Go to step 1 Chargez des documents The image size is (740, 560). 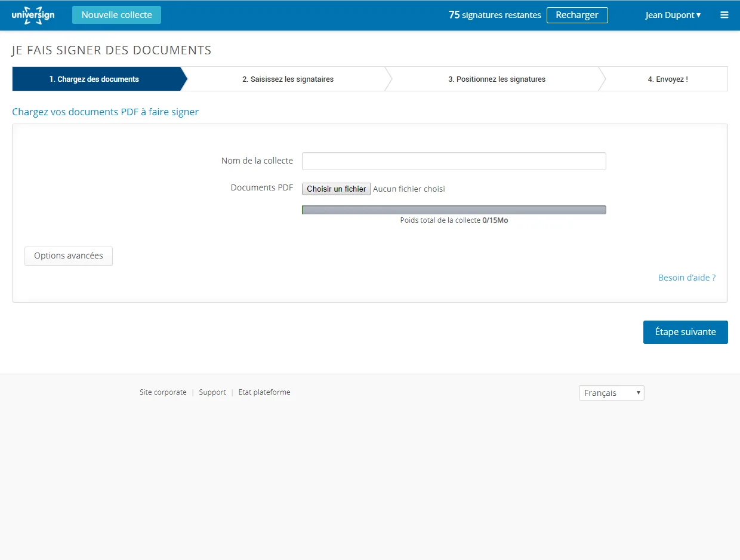pyautogui.click(x=95, y=79)
